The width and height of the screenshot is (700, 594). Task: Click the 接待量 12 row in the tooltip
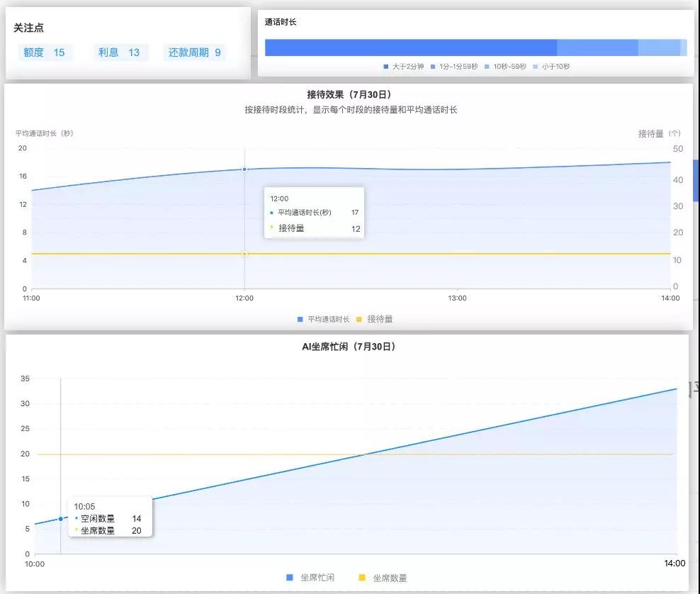click(x=315, y=228)
